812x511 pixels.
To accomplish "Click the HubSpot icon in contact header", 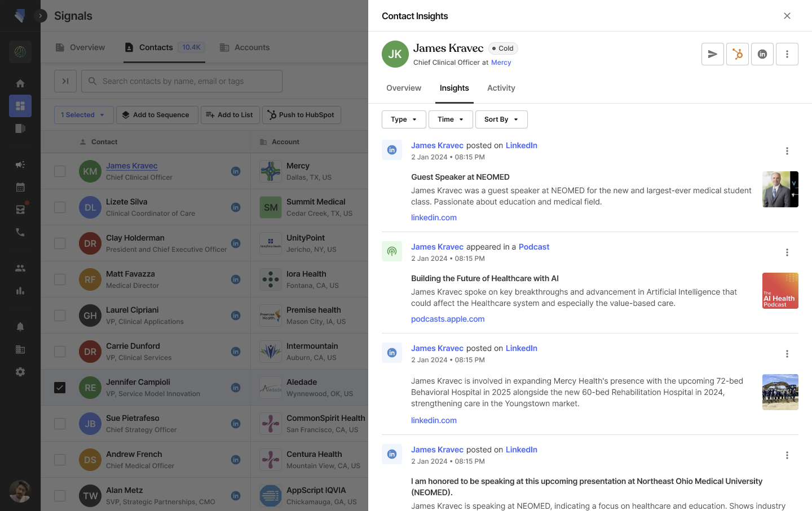I will tap(737, 54).
